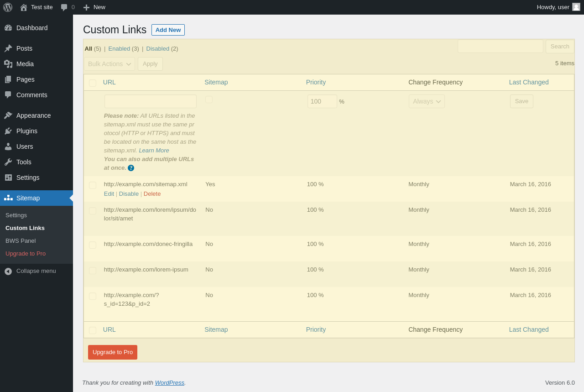Collapse menu using the arrow icon
This screenshot has height=392, width=584.
[8, 271]
